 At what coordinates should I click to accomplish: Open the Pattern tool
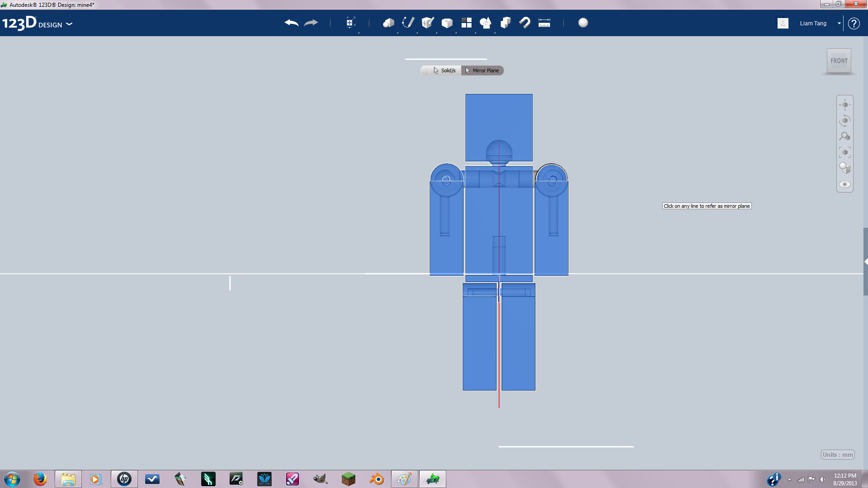pos(467,23)
